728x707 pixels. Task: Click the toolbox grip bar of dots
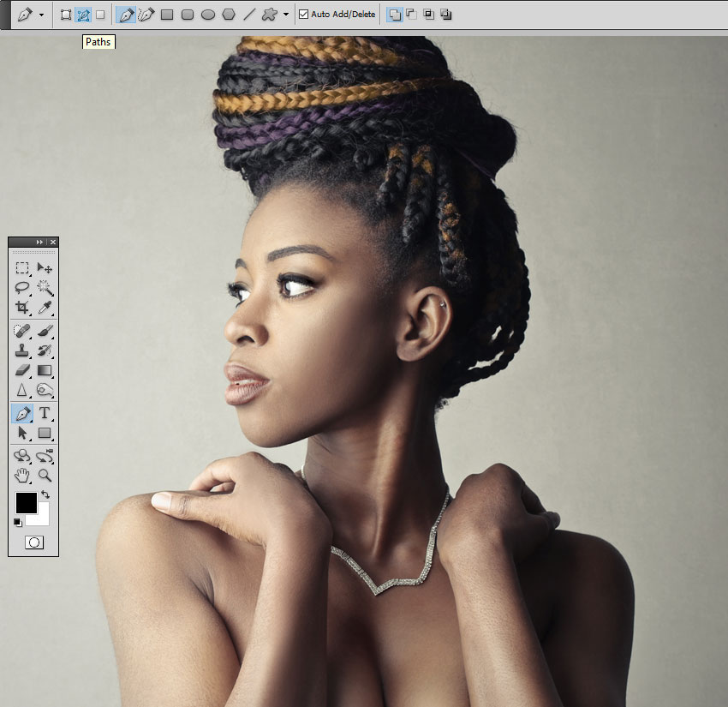pos(33,252)
